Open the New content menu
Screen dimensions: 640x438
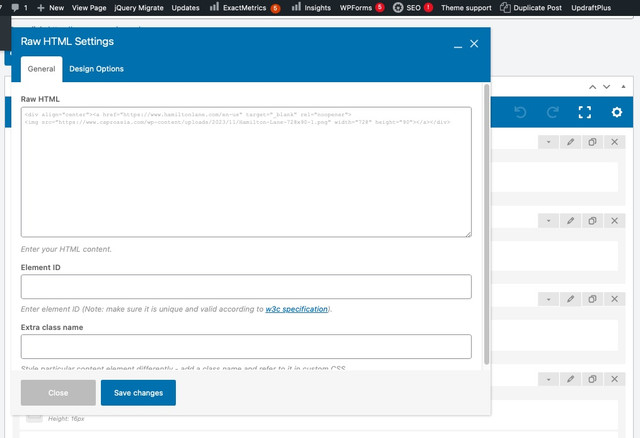click(51, 7)
